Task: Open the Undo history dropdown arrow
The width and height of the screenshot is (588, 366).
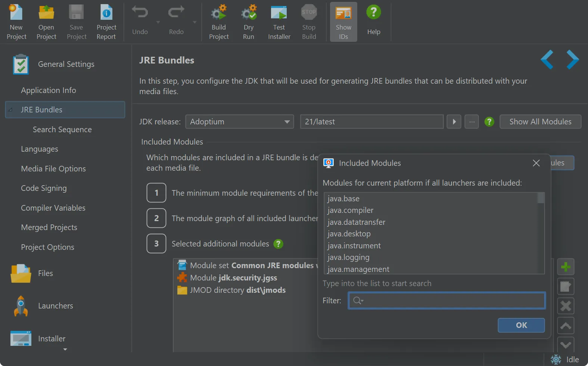Action: [x=158, y=22]
